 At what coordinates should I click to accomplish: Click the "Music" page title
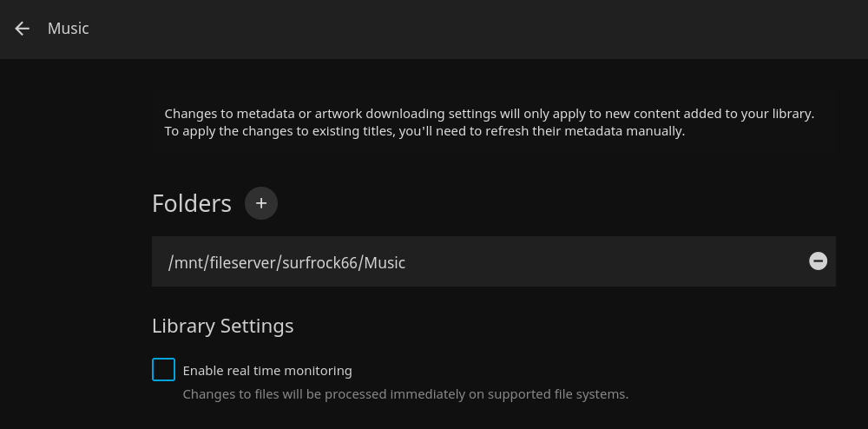click(69, 29)
